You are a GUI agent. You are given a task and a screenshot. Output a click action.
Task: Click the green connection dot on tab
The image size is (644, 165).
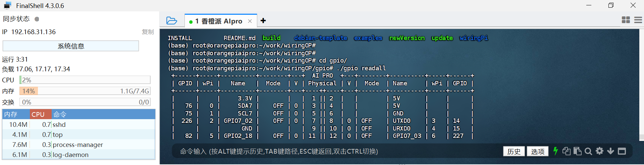[x=191, y=22]
